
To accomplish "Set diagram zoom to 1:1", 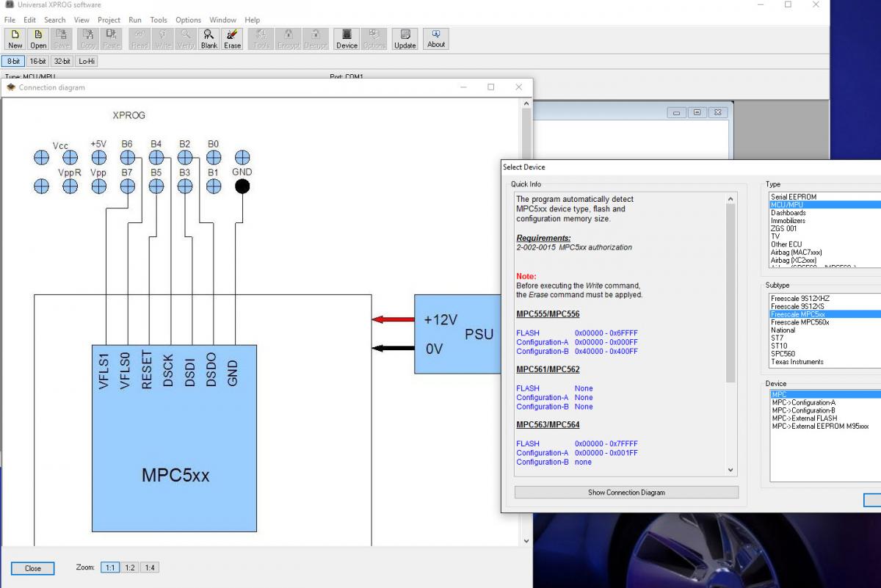I will pos(109,567).
